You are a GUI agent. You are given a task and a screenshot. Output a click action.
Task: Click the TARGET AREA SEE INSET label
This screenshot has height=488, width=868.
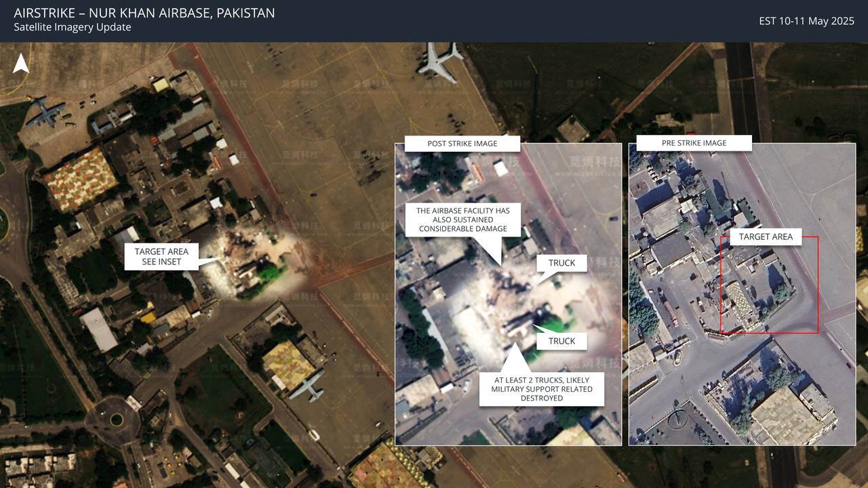pos(161,257)
